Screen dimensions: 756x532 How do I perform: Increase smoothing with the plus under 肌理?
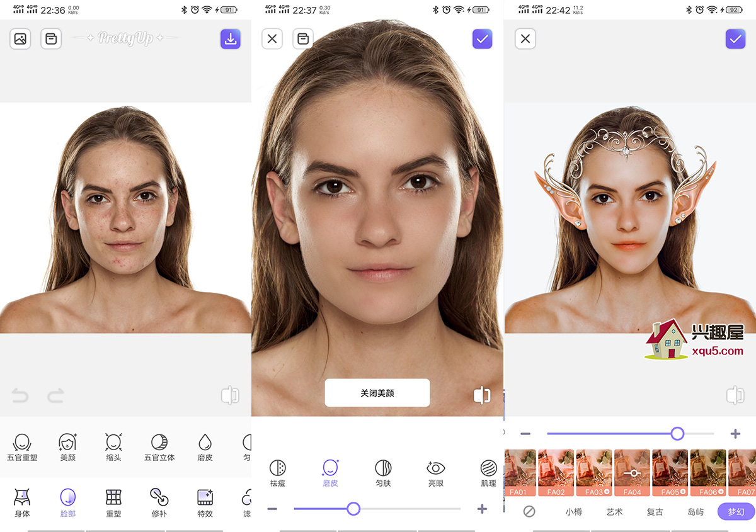[482, 509]
